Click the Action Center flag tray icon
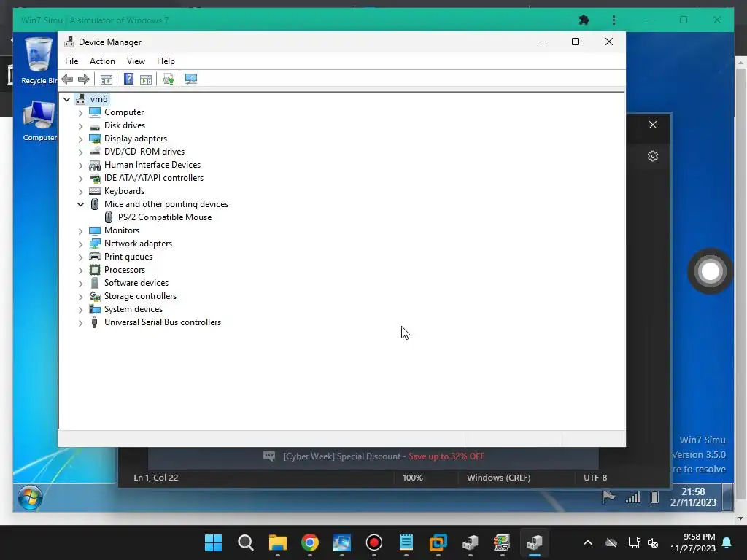This screenshot has width=747, height=560. coord(608,497)
